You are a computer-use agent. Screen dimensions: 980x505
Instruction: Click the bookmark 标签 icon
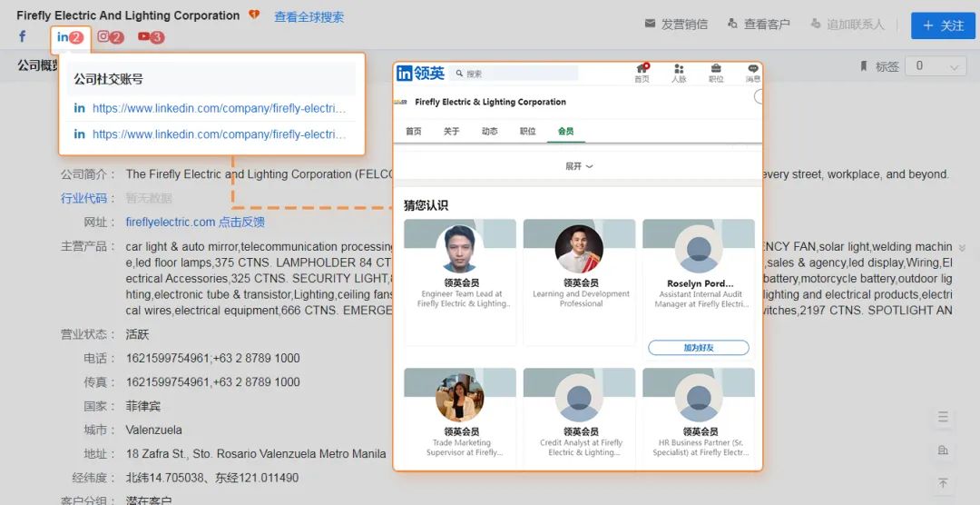(x=865, y=65)
